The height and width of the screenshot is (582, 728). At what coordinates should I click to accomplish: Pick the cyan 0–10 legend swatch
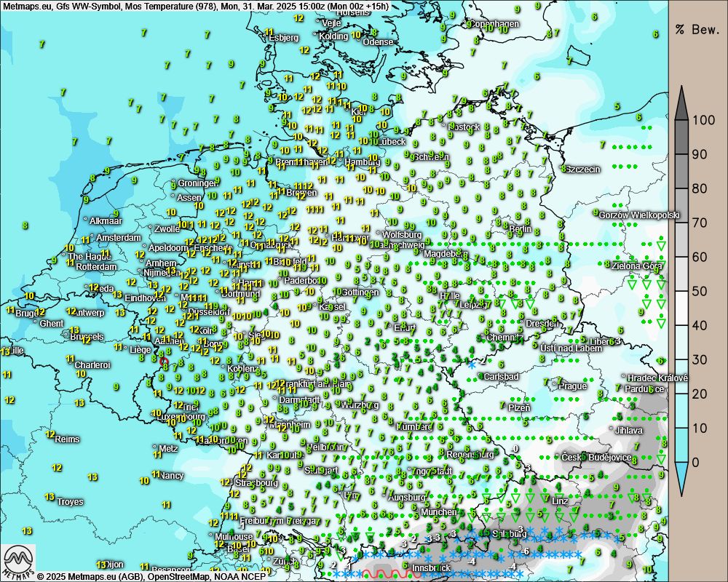(682, 445)
